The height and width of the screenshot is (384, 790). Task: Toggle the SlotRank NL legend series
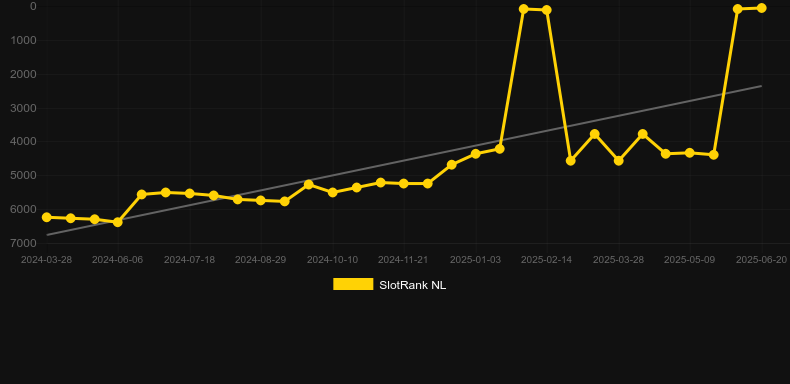389,285
